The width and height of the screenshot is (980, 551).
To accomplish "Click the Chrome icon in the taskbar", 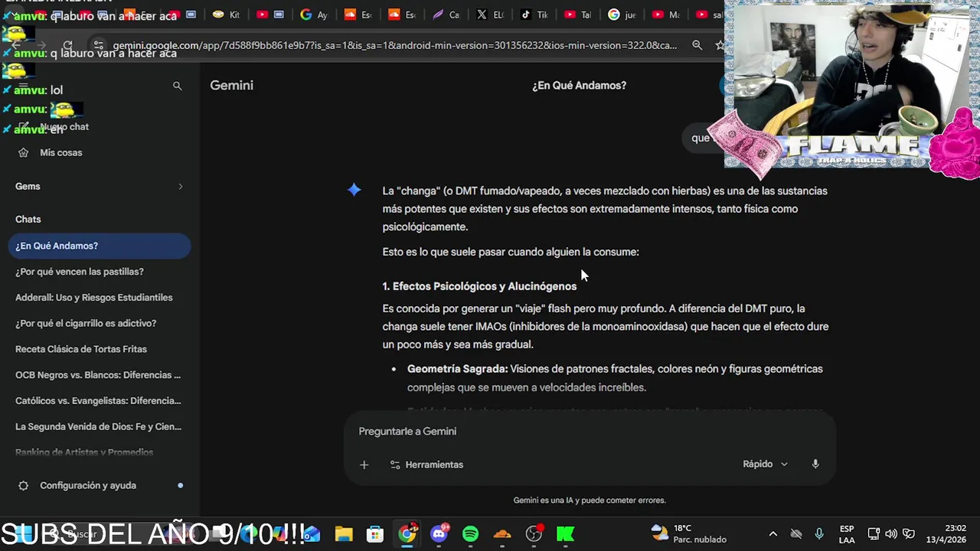I will [x=407, y=534].
